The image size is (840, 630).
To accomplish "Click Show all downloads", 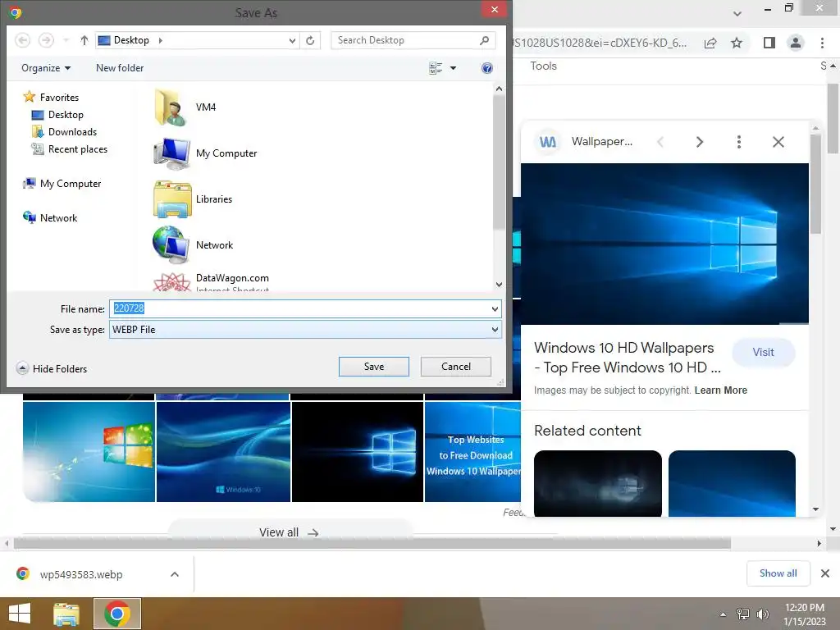I will [x=778, y=573].
